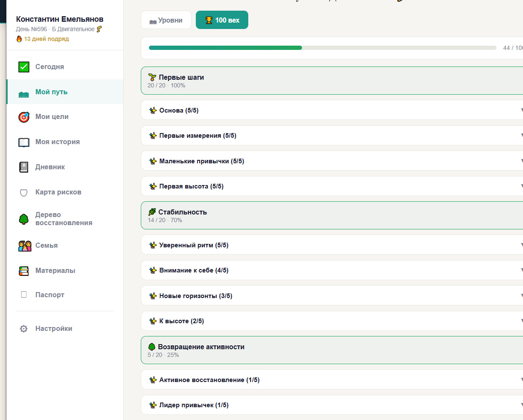Click the День №596 text
Image resolution: width=523 pixels, height=420 pixels.
click(32, 29)
